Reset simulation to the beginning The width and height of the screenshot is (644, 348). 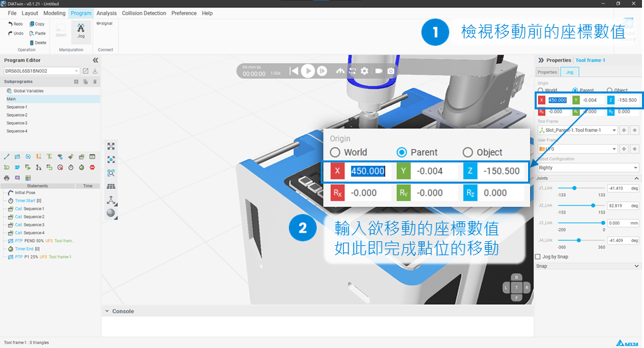(x=294, y=71)
